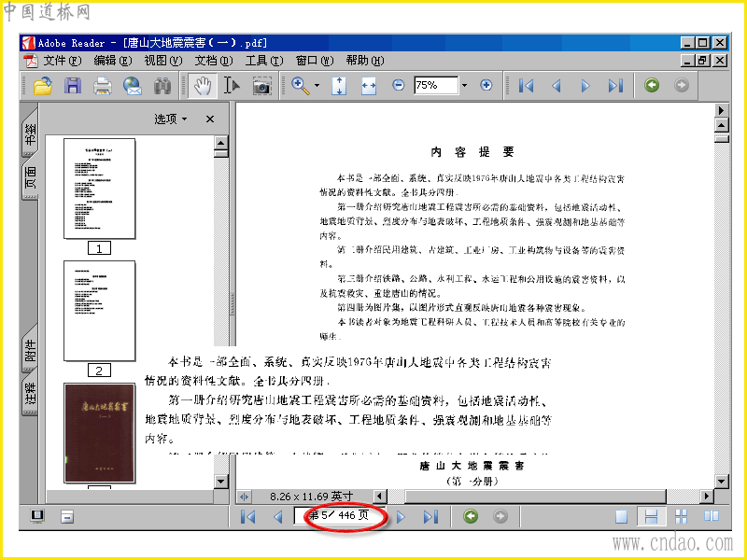Click green Previous View arrow in top toolbar

pyautogui.click(x=652, y=85)
